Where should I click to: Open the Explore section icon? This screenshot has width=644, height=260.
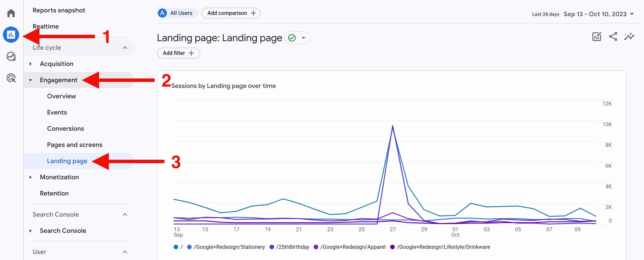point(11,56)
